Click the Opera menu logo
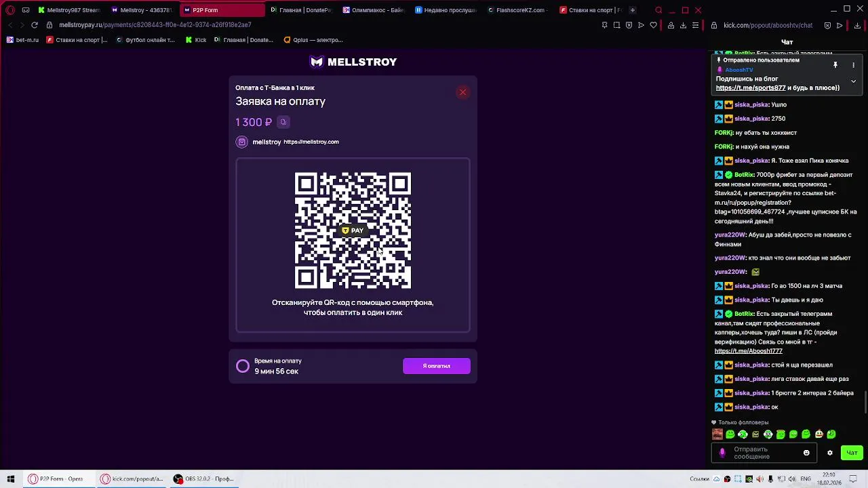Viewport: 868px width, 488px height. [x=10, y=10]
